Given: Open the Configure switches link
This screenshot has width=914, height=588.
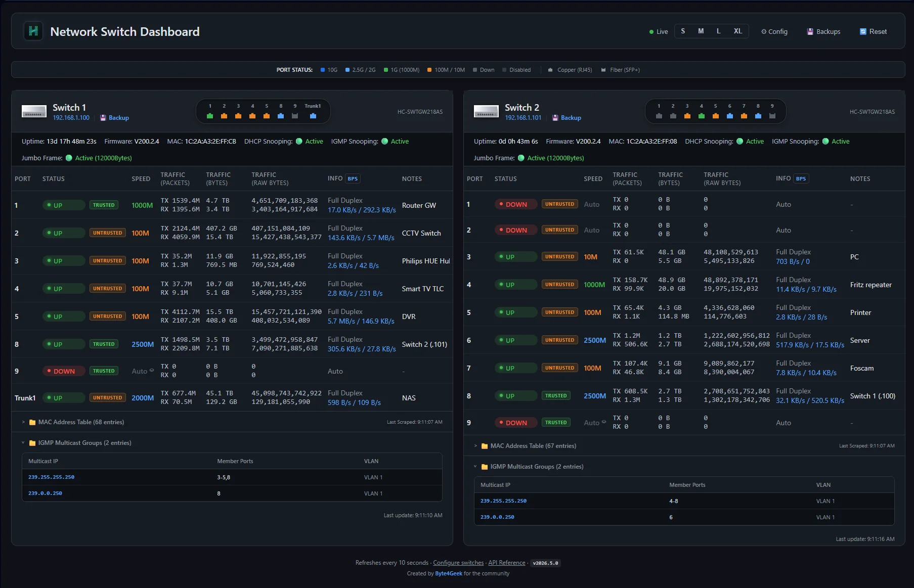Looking at the screenshot, I should pos(458,563).
